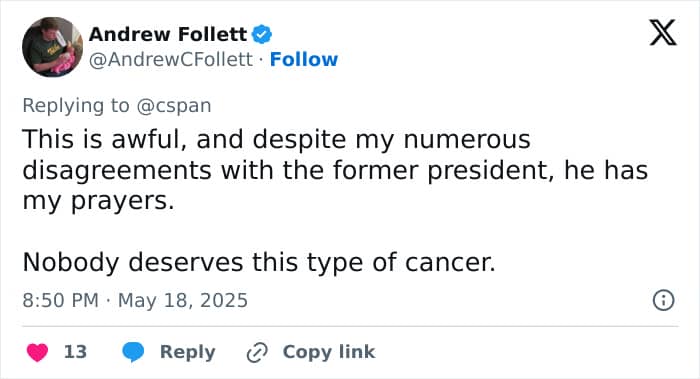
Task: Click the 'Replying to' label
Action: (x=76, y=106)
